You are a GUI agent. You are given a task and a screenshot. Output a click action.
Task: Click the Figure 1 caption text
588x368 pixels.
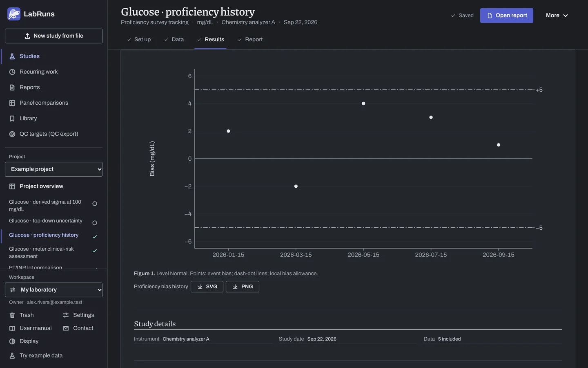(226, 274)
